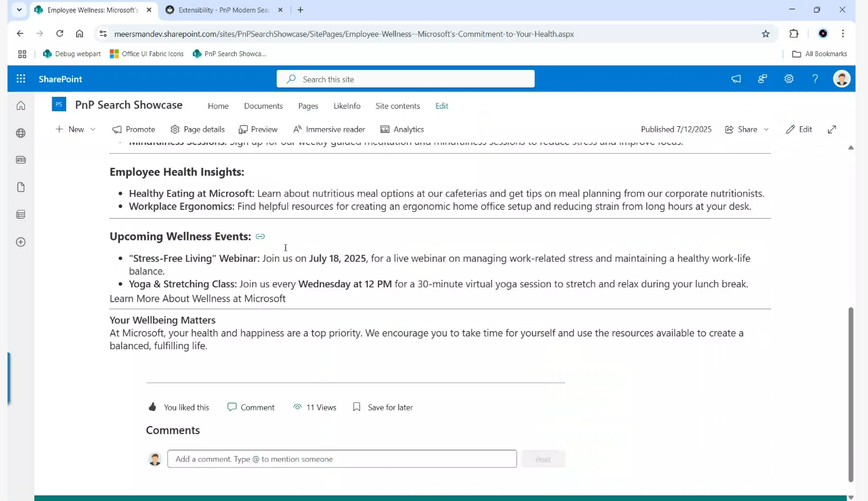Open My sites globe icon in left rail
868x501 pixels.
point(21,133)
